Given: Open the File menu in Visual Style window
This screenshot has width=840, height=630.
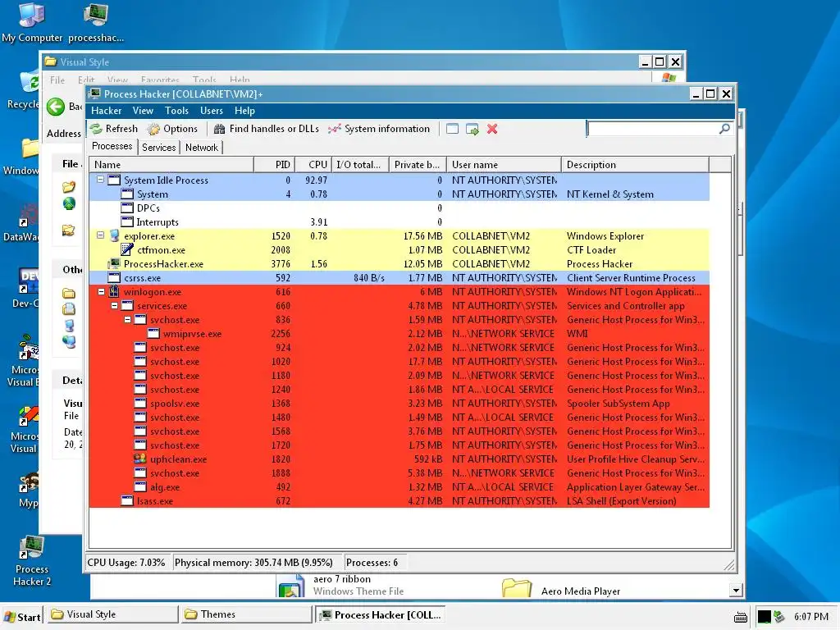Looking at the screenshot, I should point(57,80).
